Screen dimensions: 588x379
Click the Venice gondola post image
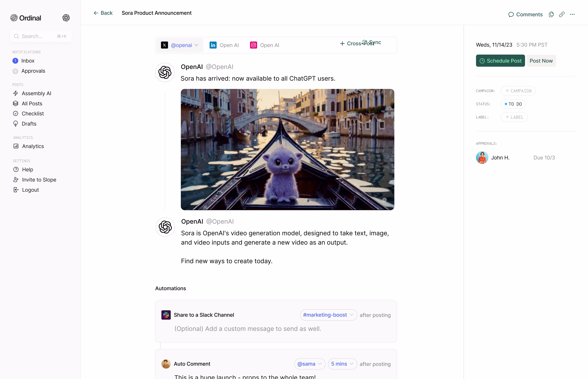click(x=287, y=149)
